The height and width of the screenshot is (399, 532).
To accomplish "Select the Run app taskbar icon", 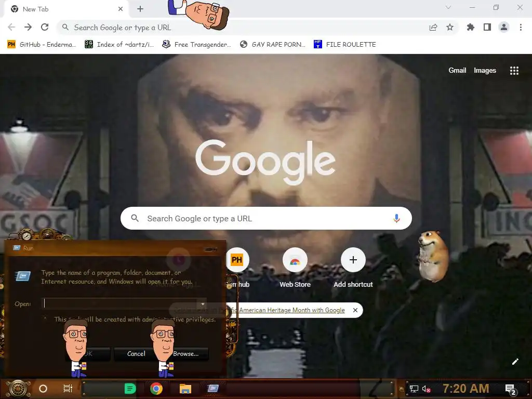I will coord(212,389).
